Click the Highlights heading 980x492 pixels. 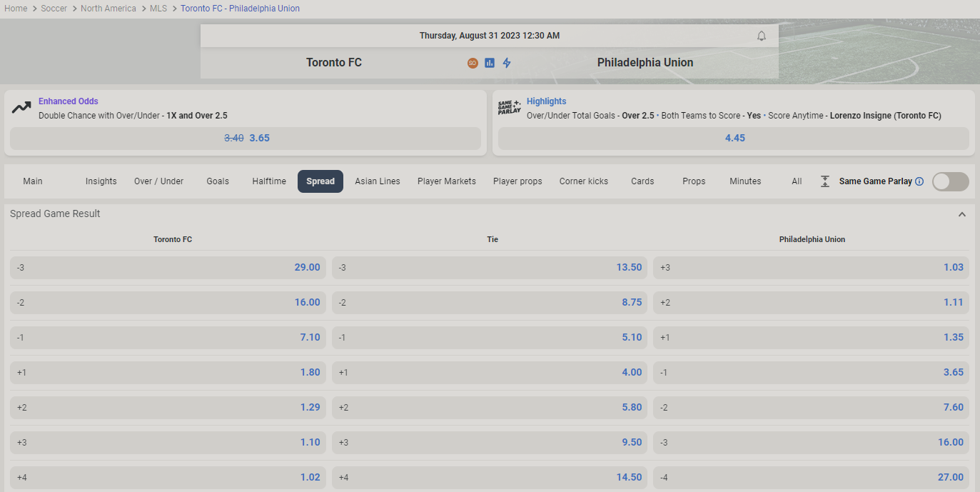[x=547, y=101]
